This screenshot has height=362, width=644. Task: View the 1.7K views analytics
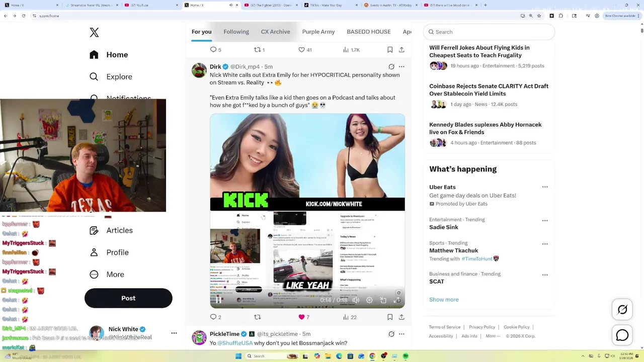coord(351,50)
